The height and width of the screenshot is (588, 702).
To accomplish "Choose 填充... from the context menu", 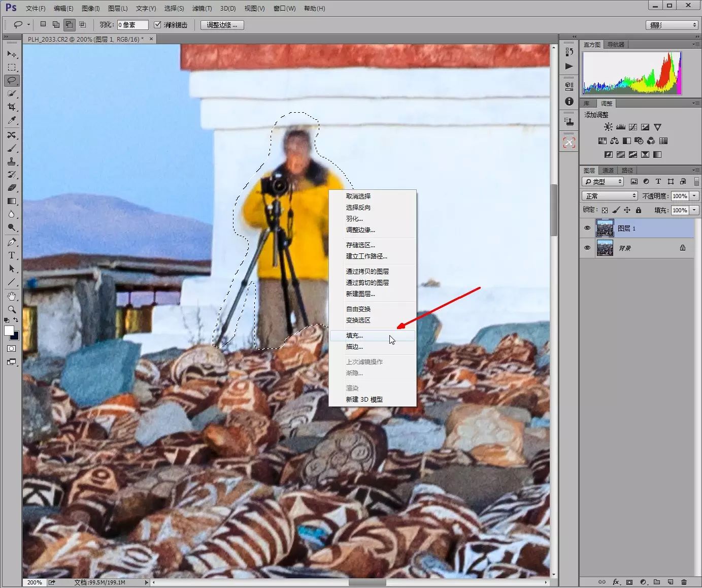I will pos(355,336).
